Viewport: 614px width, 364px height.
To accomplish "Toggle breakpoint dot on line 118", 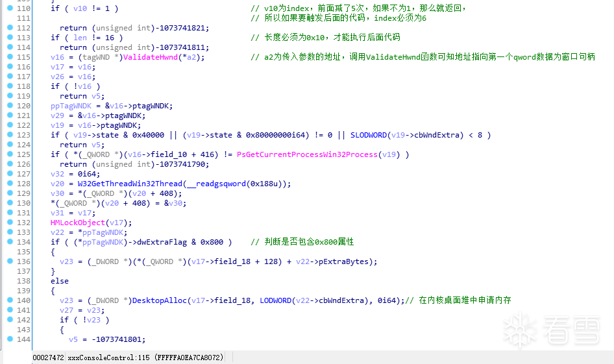I will (x=10, y=86).
